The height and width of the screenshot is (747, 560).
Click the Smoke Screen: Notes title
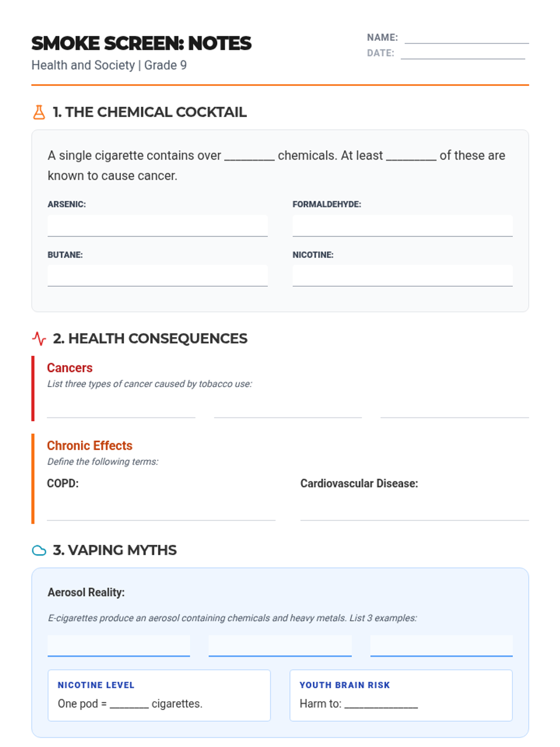tap(141, 43)
